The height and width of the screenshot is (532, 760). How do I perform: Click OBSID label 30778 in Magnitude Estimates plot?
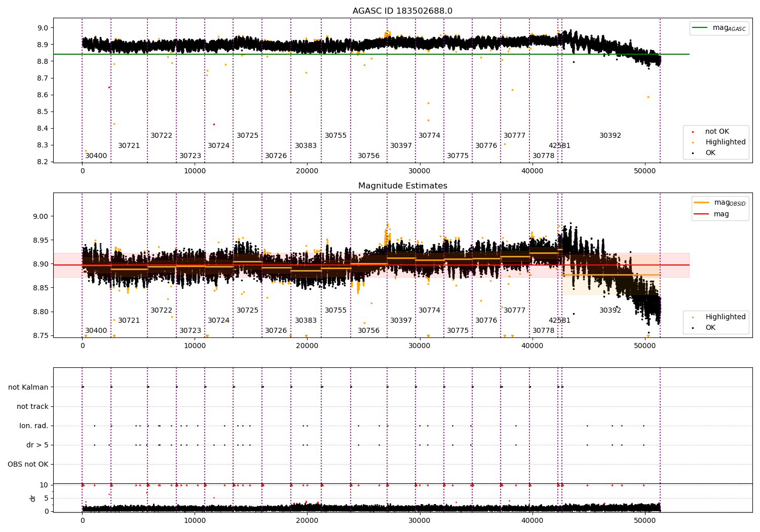pyautogui.click(x=544, y=331)
